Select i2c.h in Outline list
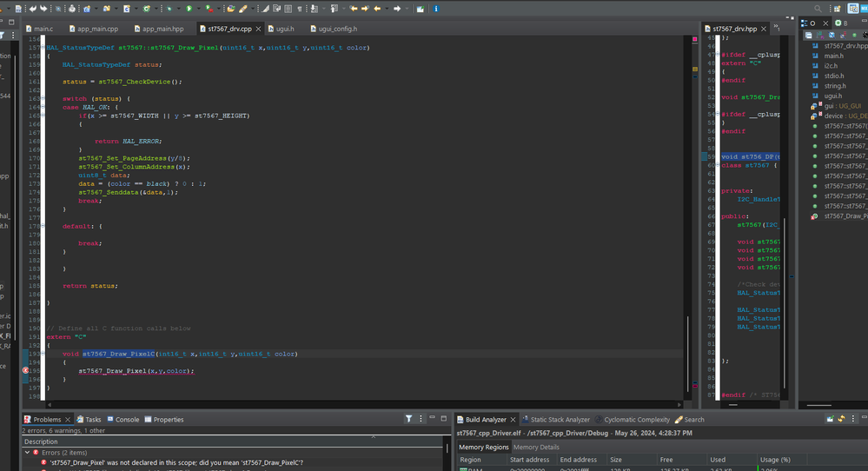868x471 pixels. point(831,66)
